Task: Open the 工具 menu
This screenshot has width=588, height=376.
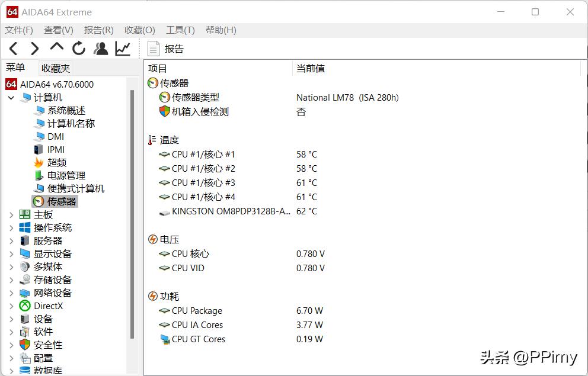Action: coord(180,30)
